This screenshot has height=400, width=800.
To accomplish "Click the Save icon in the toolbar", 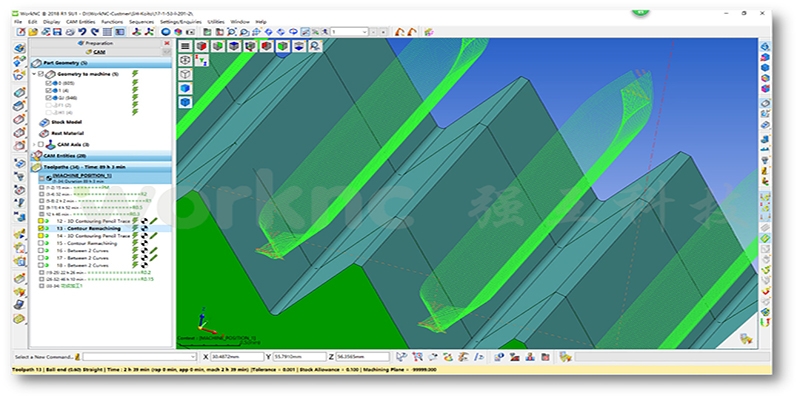I will [x=57, y=32].
